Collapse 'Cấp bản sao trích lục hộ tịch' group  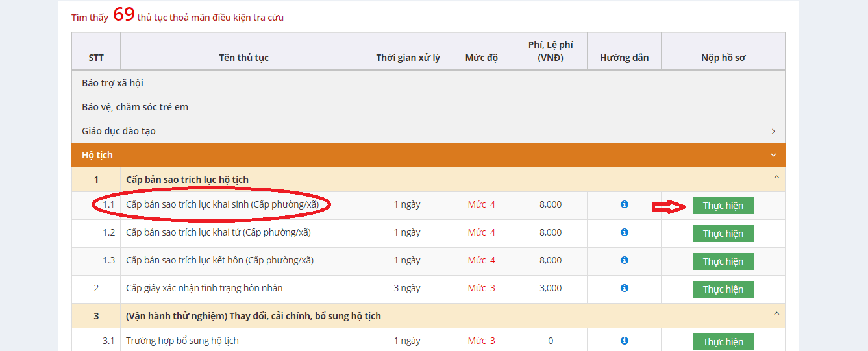pyautogui.click(x=776, y=177)
